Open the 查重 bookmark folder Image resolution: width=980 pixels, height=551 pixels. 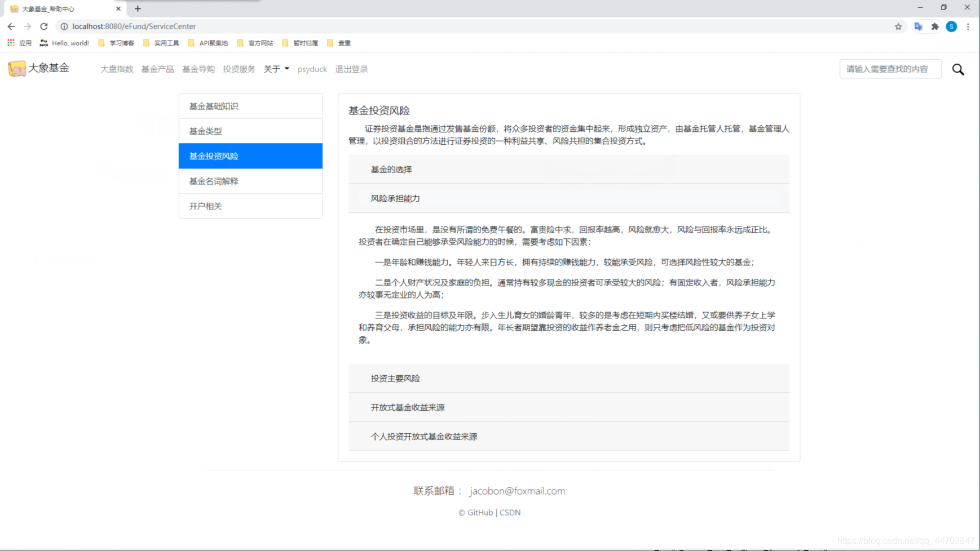pyautogui.click(x=338, y=43)
